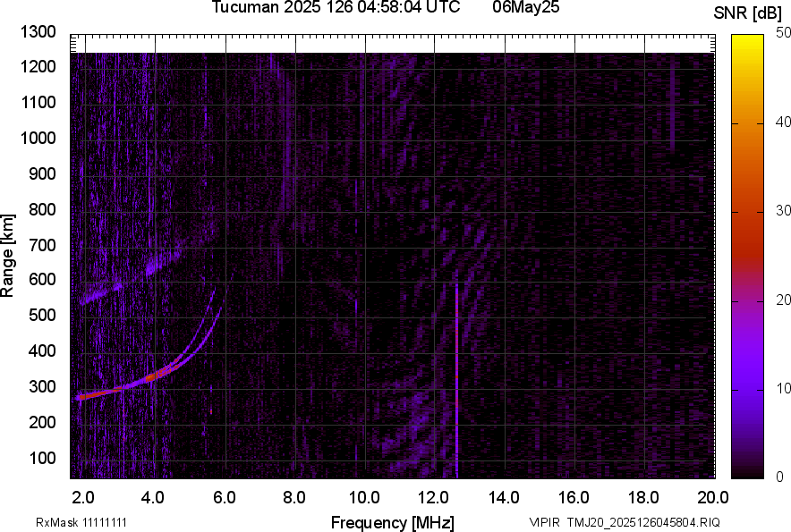Click the range tick label '200'
This screenshot has width=791, height=532.
pos(42,421)
